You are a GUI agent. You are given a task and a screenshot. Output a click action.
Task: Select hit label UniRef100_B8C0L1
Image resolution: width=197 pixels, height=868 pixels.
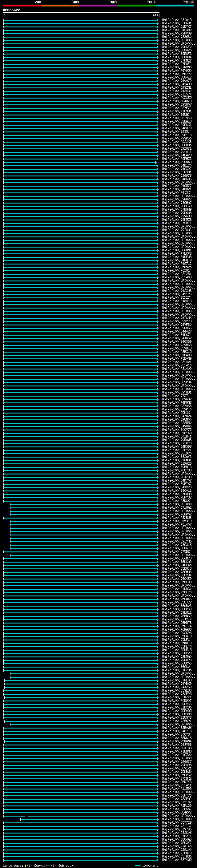pyautogui.click(x=177, y=491)
